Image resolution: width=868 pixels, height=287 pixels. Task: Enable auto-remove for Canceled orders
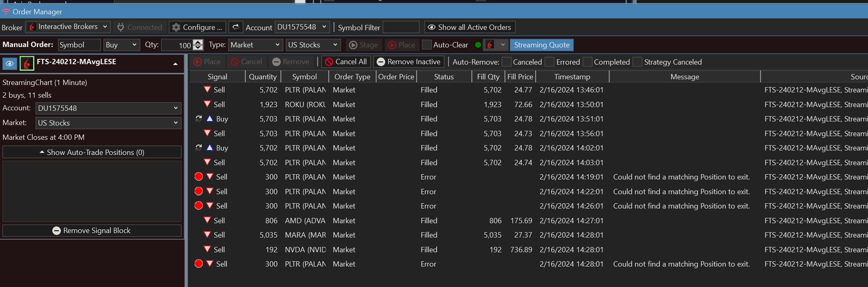pyautogui.click(x=507, y=62)
